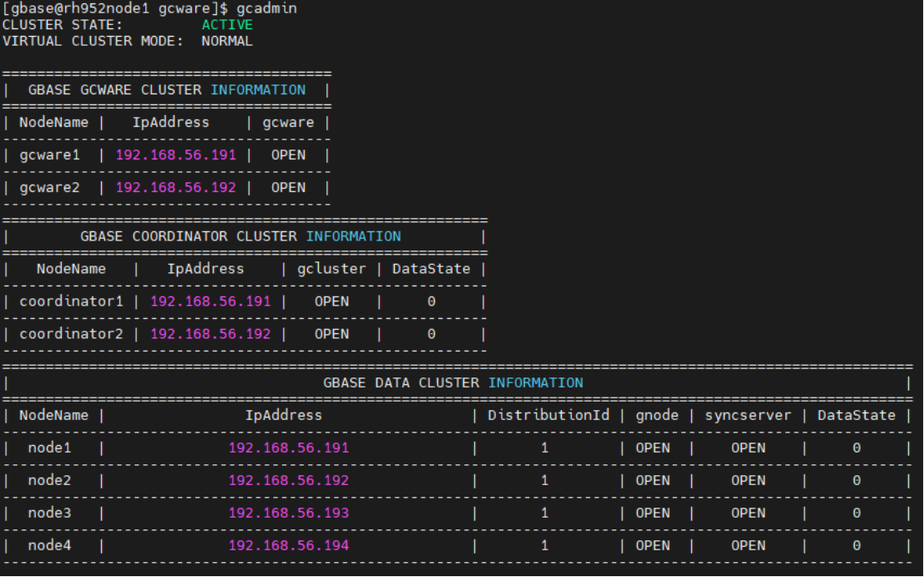Click DistributionId 1 for node3
The image size is (924, 577).
click(544, 513)
